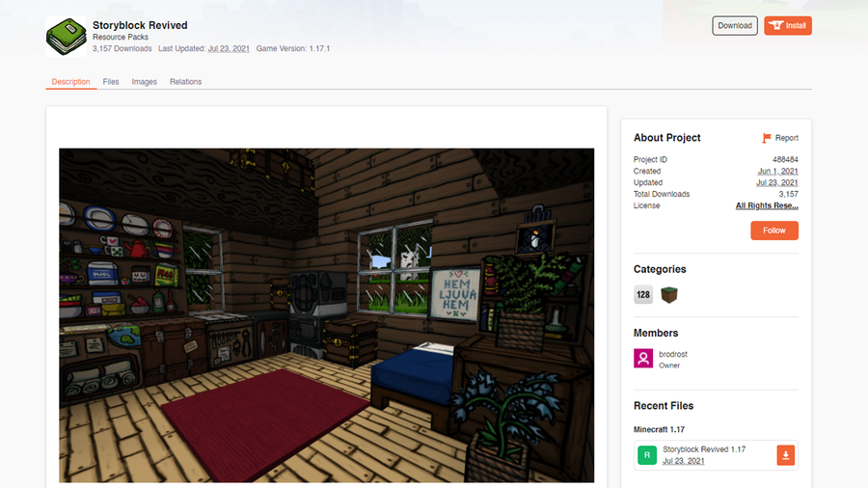Click the Storyblock Revived project logo icon

pos(66,36)
